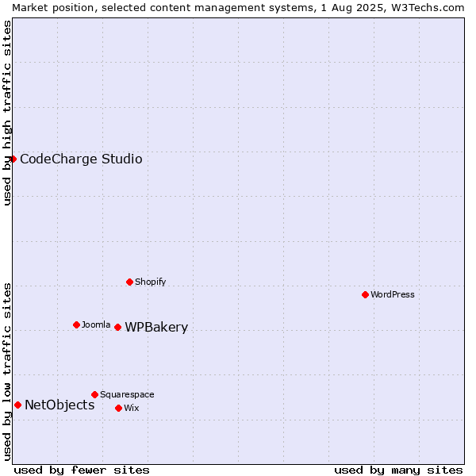The image size is (476, 476).
Task: Click the WordPress red data point
Action: [x=365, y=295]
